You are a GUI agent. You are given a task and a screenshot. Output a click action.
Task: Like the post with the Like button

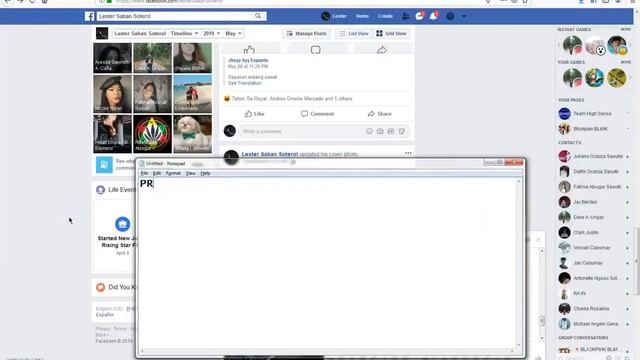pyautogui.click(x=254, y=114)
